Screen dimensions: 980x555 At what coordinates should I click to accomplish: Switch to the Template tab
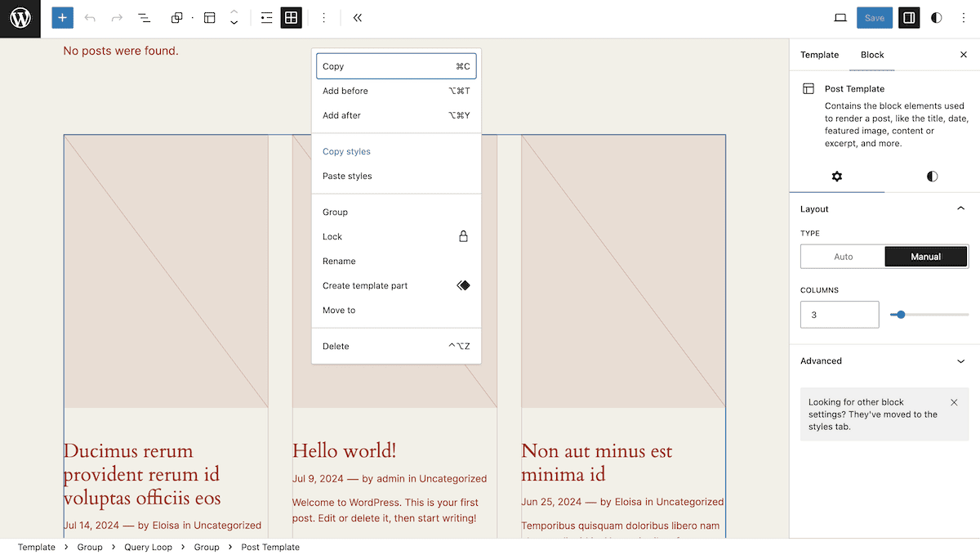pyautogui.click(x=819, y=55)
